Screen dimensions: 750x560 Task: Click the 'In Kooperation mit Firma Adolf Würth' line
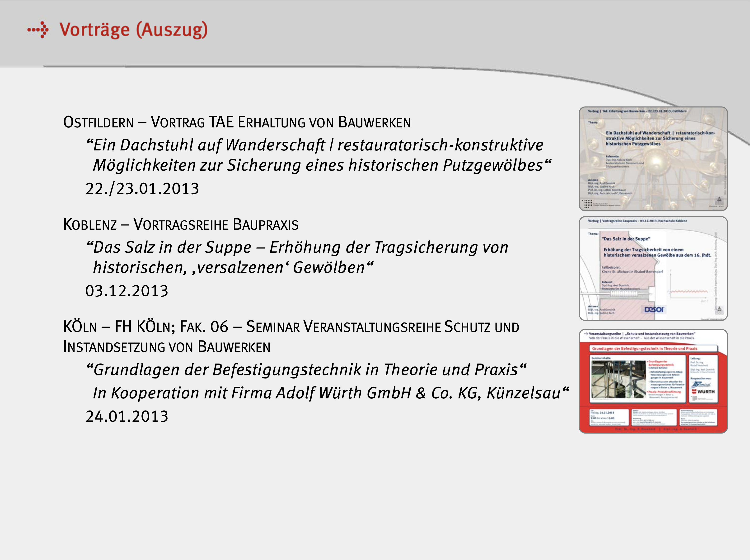pyautogui.click(x=331, y=393)
